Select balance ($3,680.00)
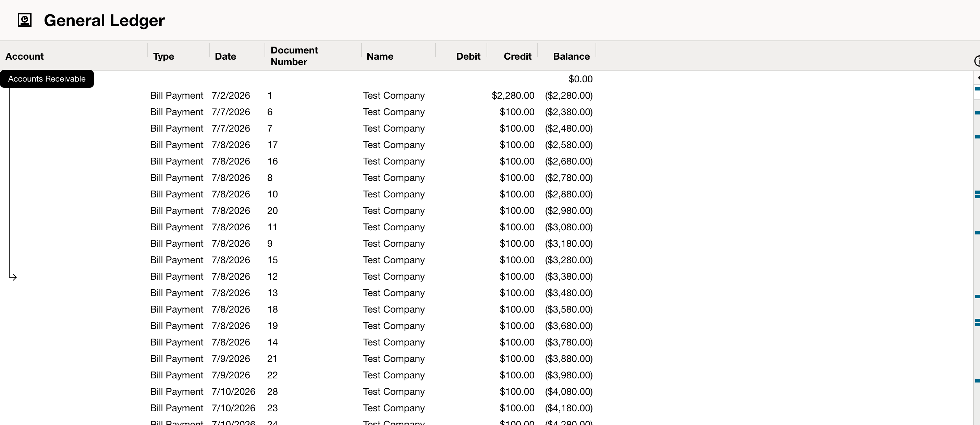This screenshot has width=980, height=425. pos(569,326)
